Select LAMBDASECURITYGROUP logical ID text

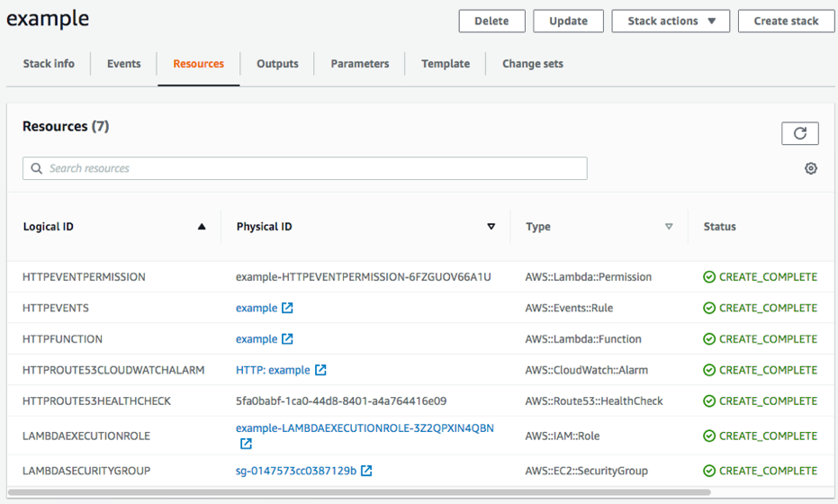tap(86, 471)
